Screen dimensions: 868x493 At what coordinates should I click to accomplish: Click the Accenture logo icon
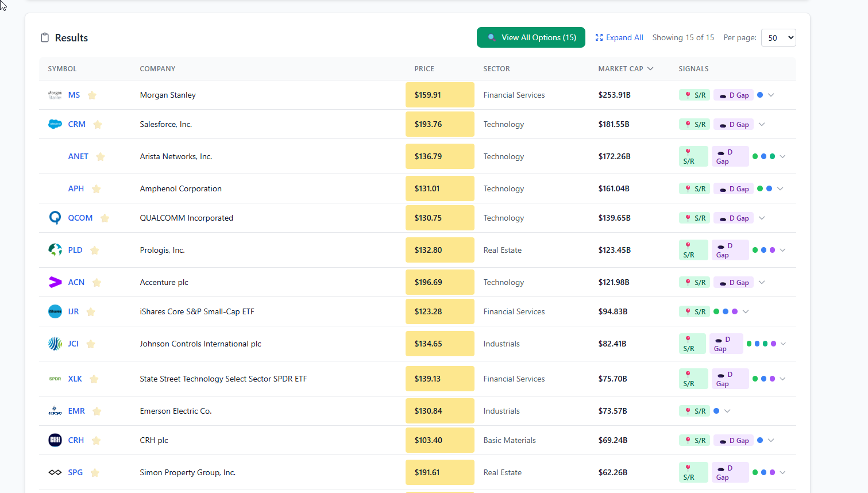(x=55, y=282)
